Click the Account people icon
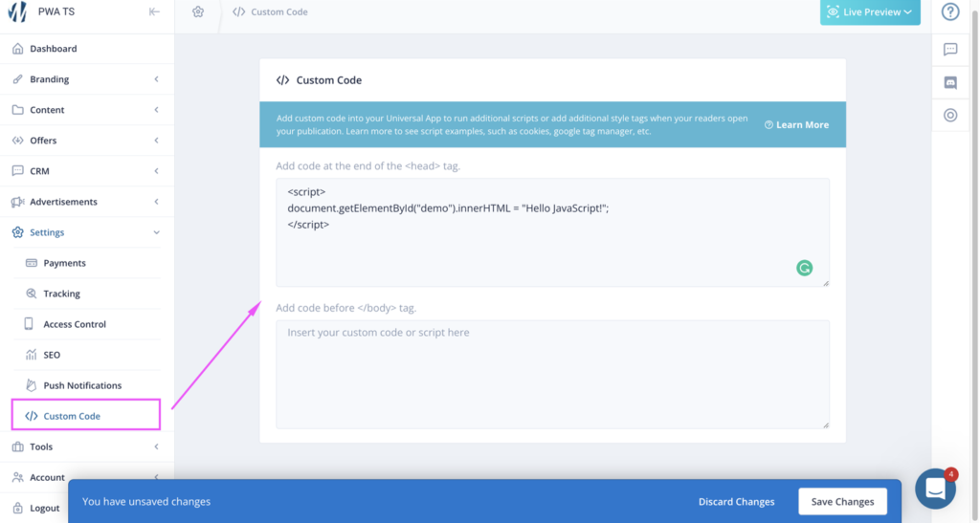 click(17, 477)
